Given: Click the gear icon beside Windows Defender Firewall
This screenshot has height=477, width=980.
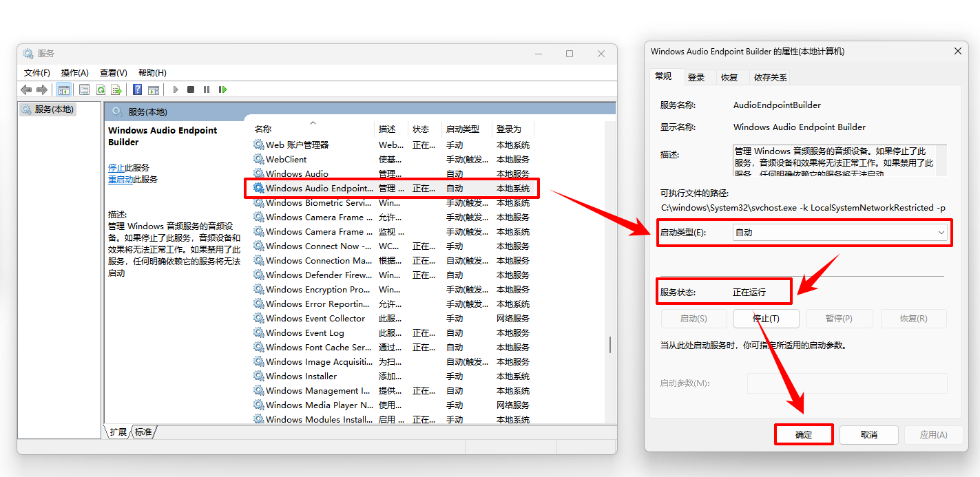Looking at the screenshot, I should click(x=259, y=275).
